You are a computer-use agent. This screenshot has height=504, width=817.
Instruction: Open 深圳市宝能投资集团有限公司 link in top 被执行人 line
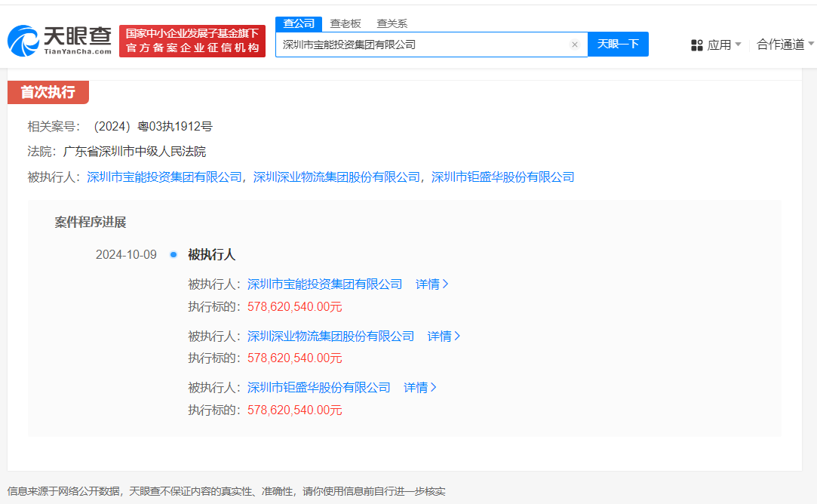coord(164,177)
